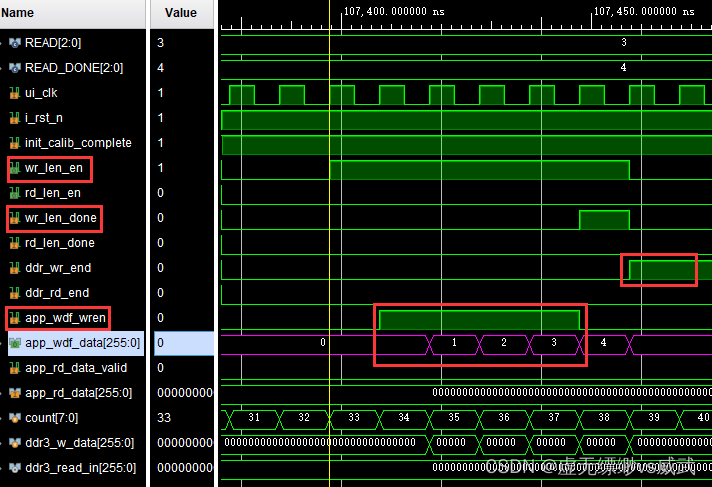Click the value cell of app_wdf_data
The height and width of the screenshot is (487, 712).
point(181,343)
